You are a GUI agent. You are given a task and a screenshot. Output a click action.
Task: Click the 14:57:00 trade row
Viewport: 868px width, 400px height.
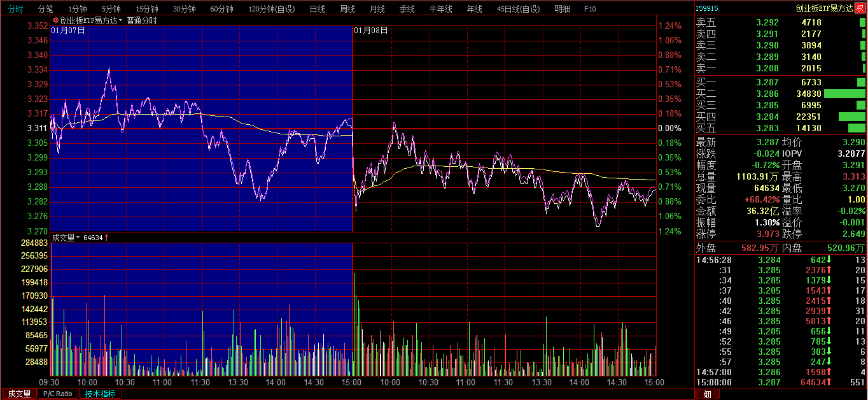click(781, 373)
